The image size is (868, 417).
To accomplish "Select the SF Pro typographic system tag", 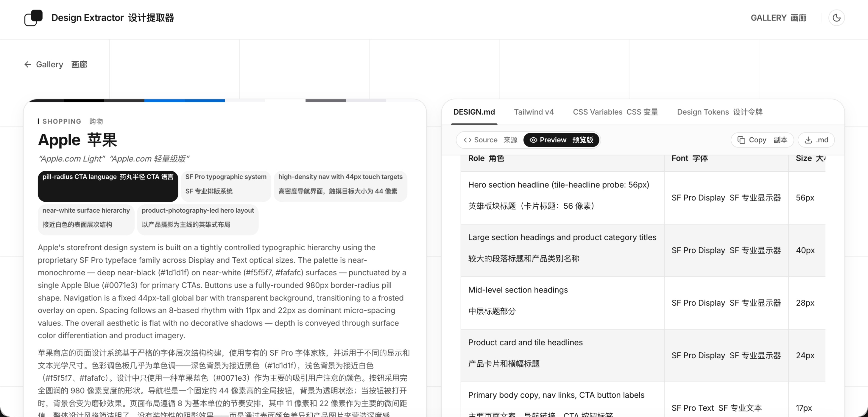I will 226,186.
